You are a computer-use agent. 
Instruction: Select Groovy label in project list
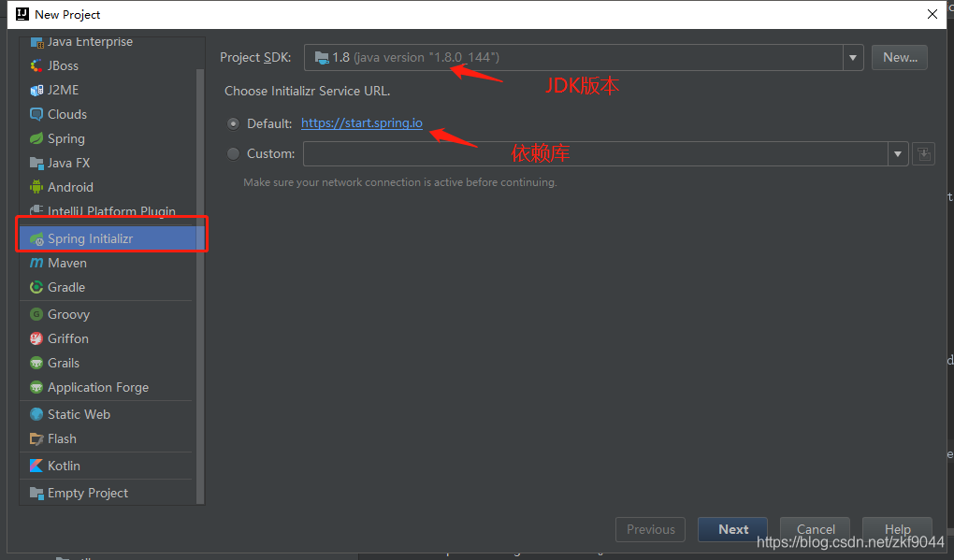click(x=69, y=314)
